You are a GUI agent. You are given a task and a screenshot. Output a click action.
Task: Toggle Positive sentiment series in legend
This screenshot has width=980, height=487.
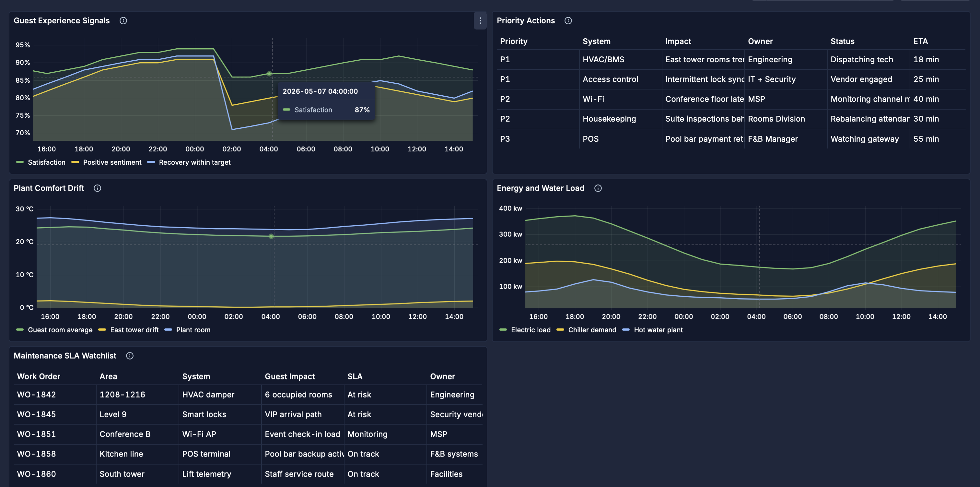coord(107,162)
